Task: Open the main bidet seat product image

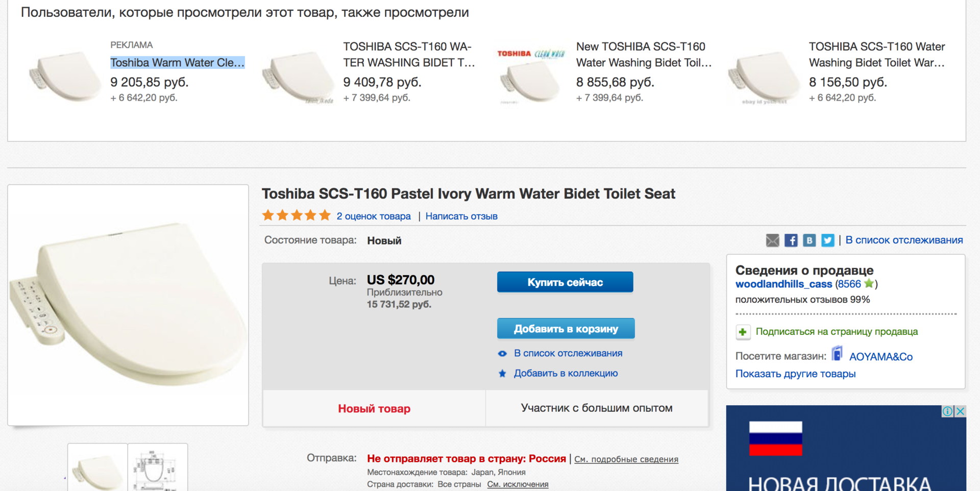Action: pos(128,305)
